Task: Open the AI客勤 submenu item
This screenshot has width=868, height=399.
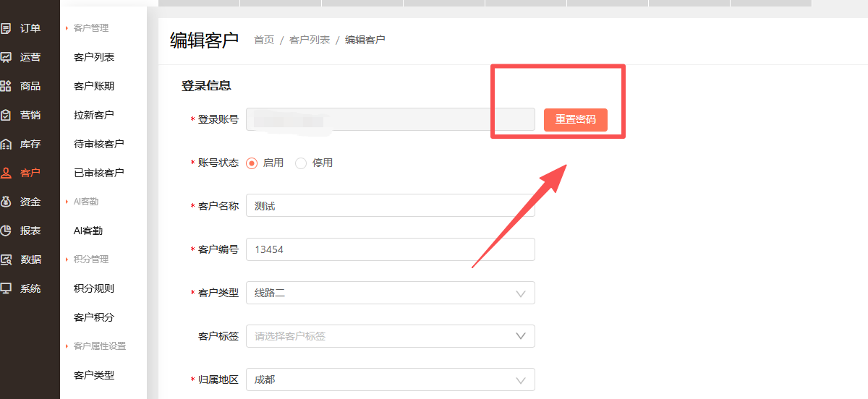Action: tap(88, 231)
